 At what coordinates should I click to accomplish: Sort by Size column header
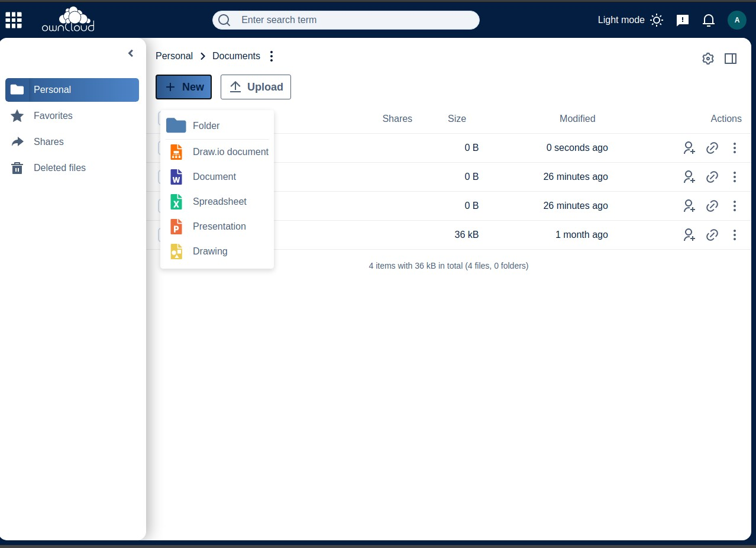pos(457,119)
